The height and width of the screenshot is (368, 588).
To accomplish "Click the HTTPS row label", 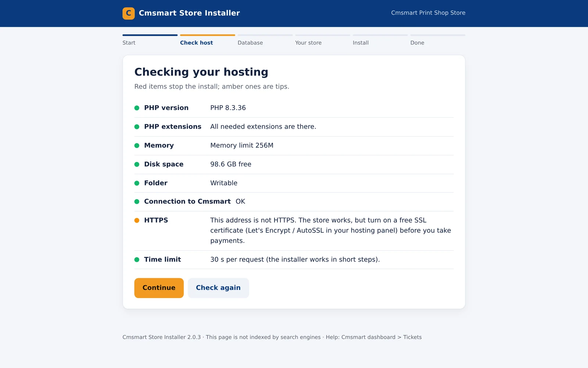I will (156, 220).
